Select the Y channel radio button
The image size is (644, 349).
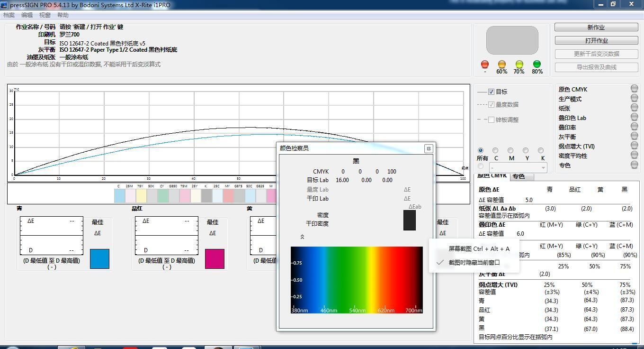pos(526,150)
